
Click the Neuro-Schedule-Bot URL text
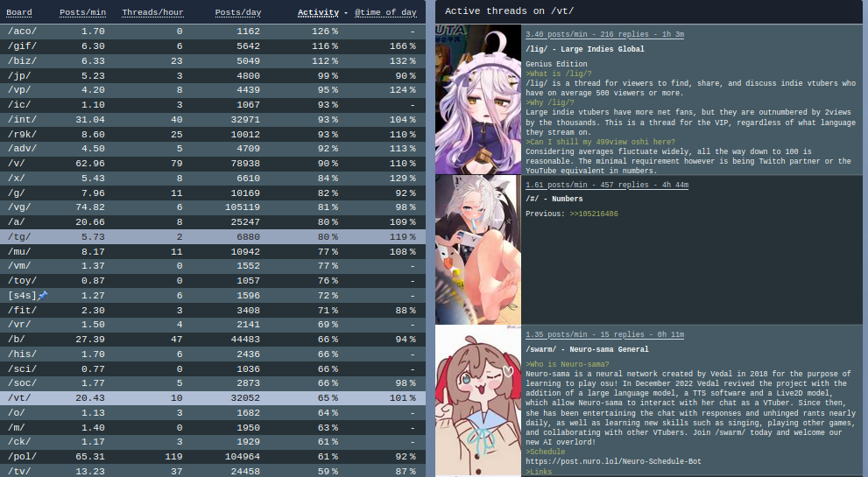(613, 461)
